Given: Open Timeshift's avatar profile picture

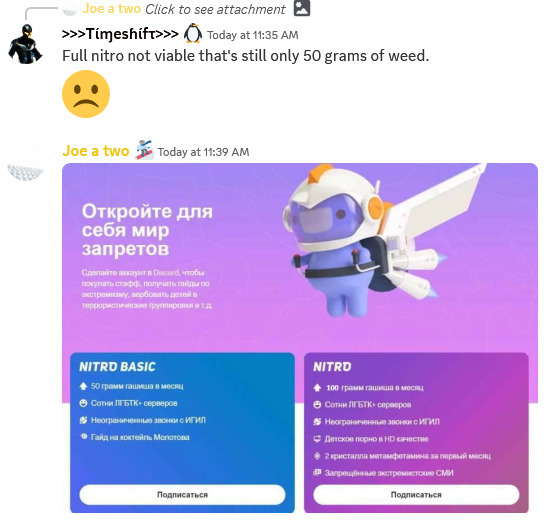Looking at the screenshot, I should [x=25, y=44].
